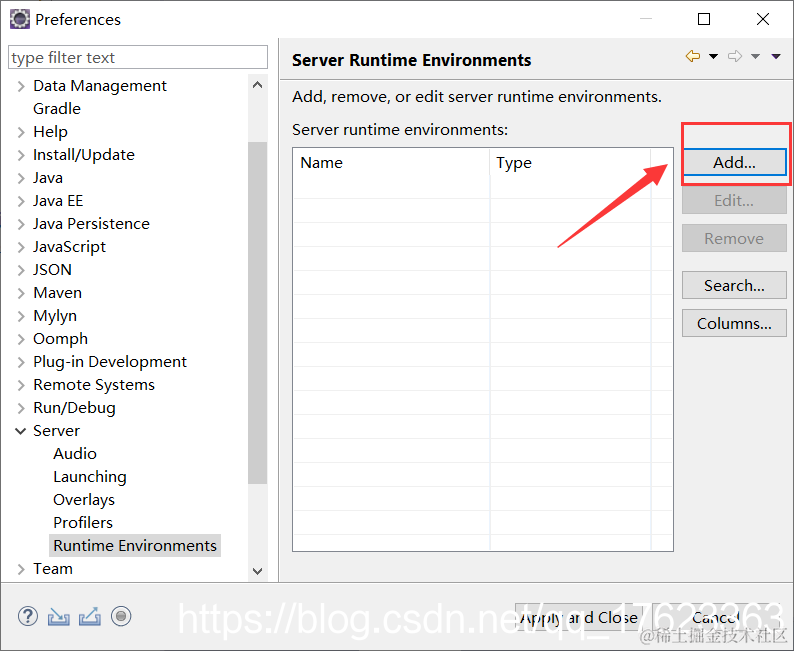Expand the Run/Debug tree node
794x651 pixels.
coord(21,409)
